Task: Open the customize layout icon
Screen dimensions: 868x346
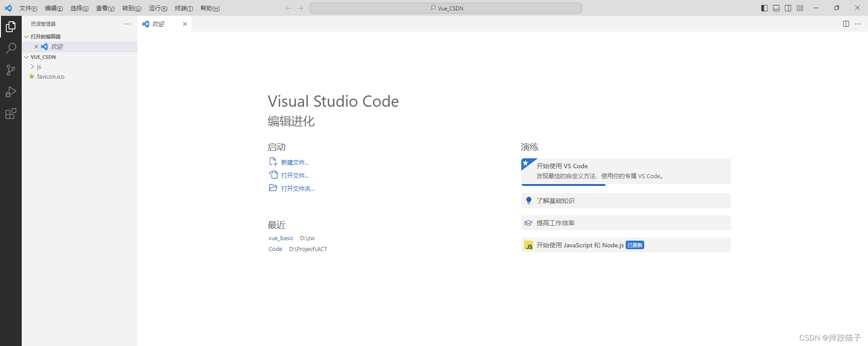Action: [x=800, y=8]
